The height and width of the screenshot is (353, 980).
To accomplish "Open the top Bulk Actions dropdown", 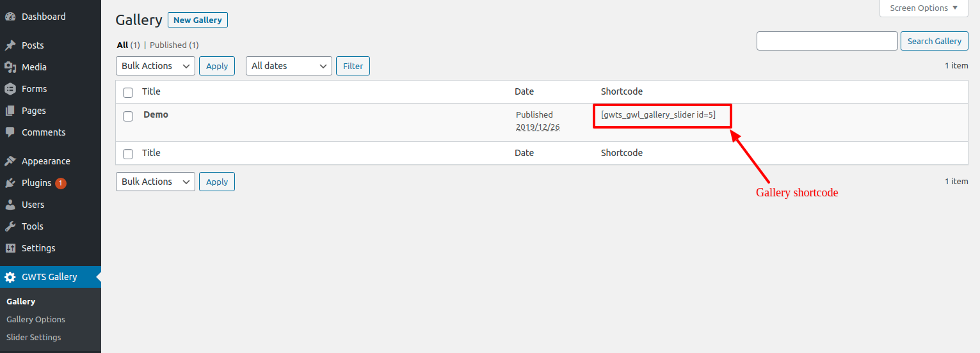I will (156, 66).
